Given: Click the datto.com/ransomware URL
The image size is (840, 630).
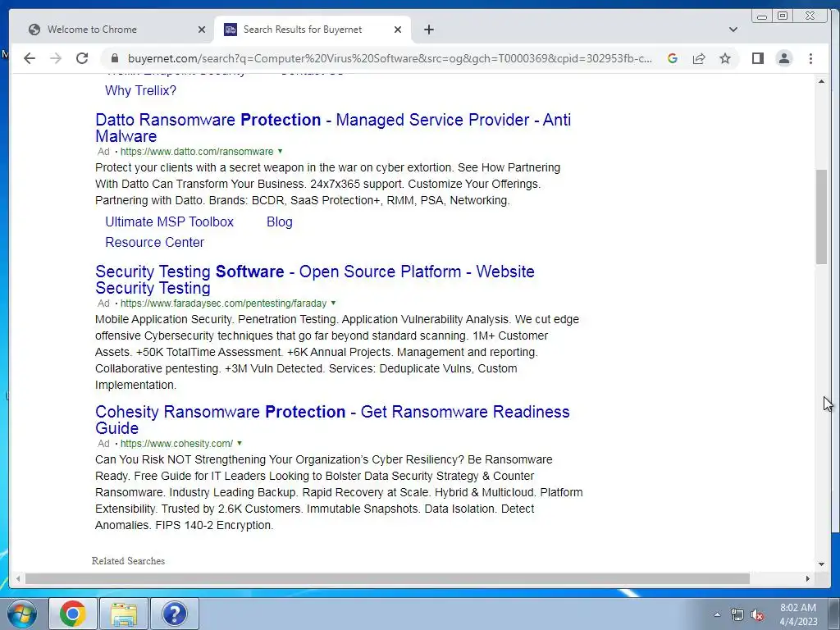Looking at the screenshot, I should [x=197, y=152].
